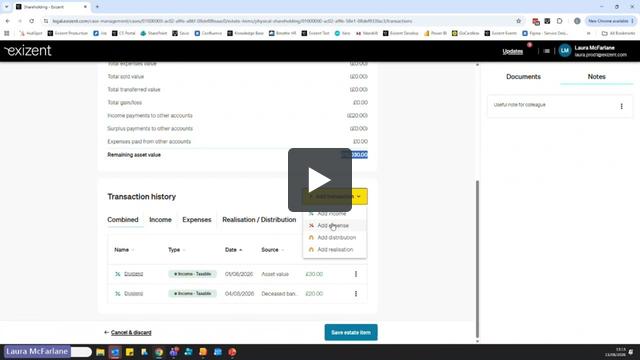Open kebab menu for first Dividend transaction
Viewport: 640px width, 360px height.
[356, 274]
